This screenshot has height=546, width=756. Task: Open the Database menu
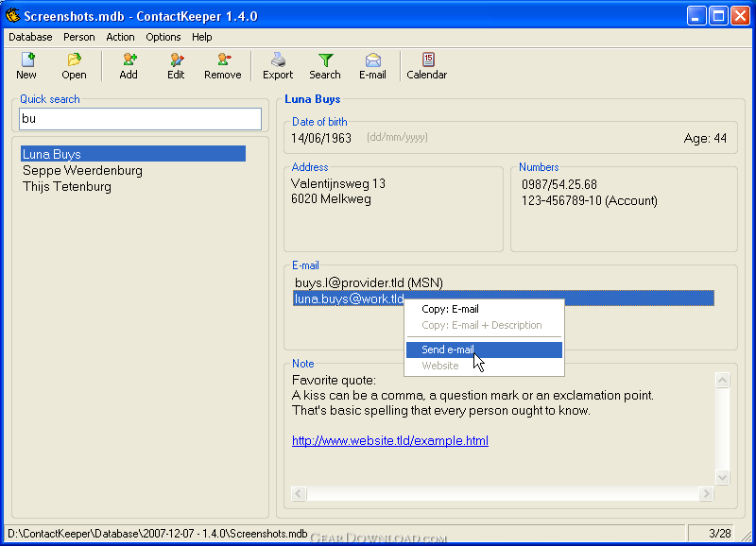(x=30, y=37)
